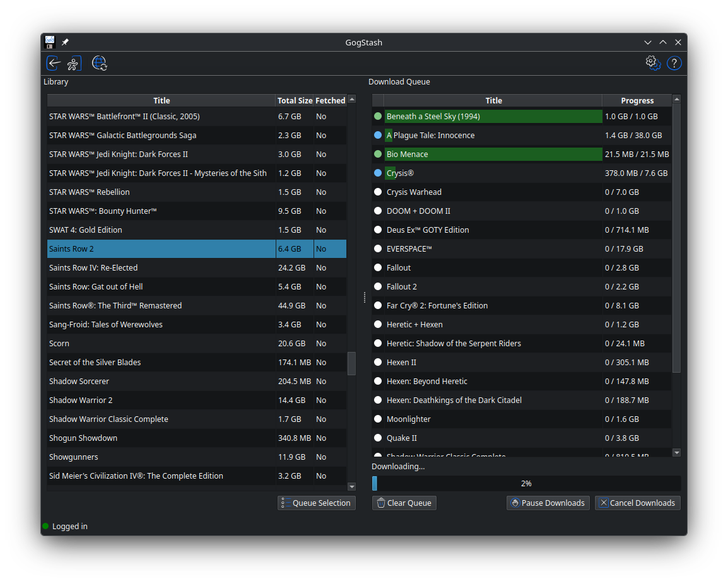Viewport: 728px width, 584px height.
Task: Click the blue status dot for Crysis®
Action: pyautogui.click(x=378, y=173)
